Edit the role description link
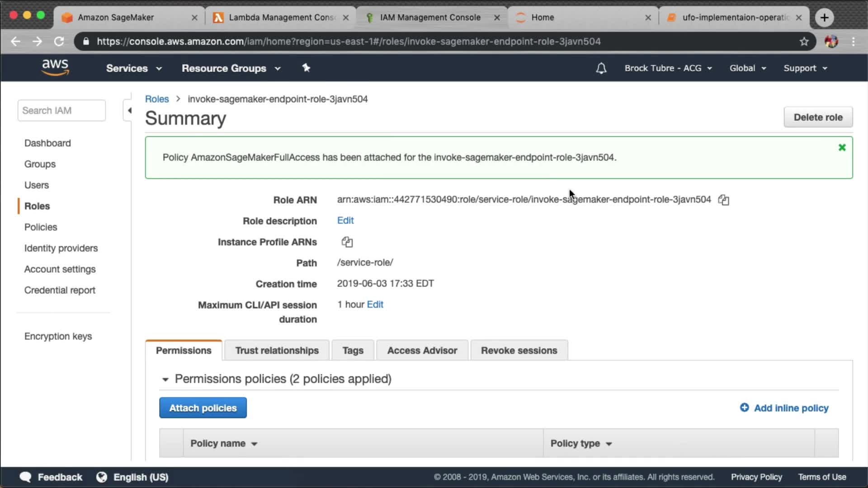This screenshot has width=868, height=488. [x=345, y=221]
